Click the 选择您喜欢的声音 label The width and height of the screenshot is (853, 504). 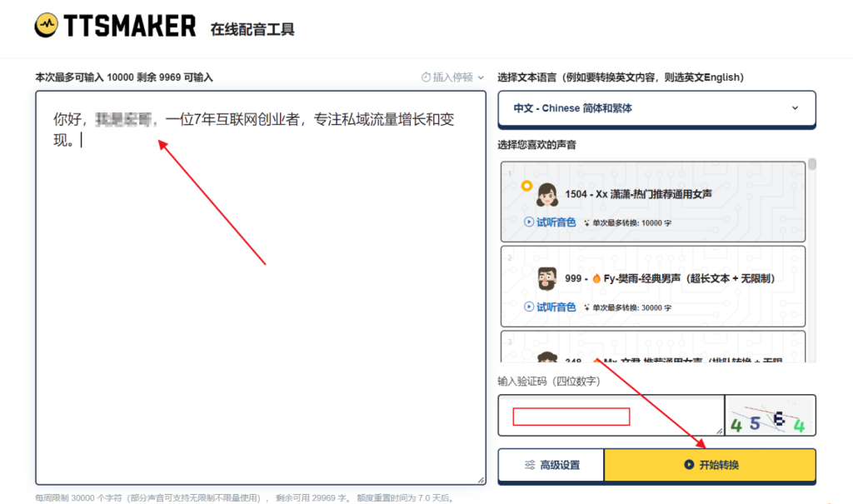[537, 145]
